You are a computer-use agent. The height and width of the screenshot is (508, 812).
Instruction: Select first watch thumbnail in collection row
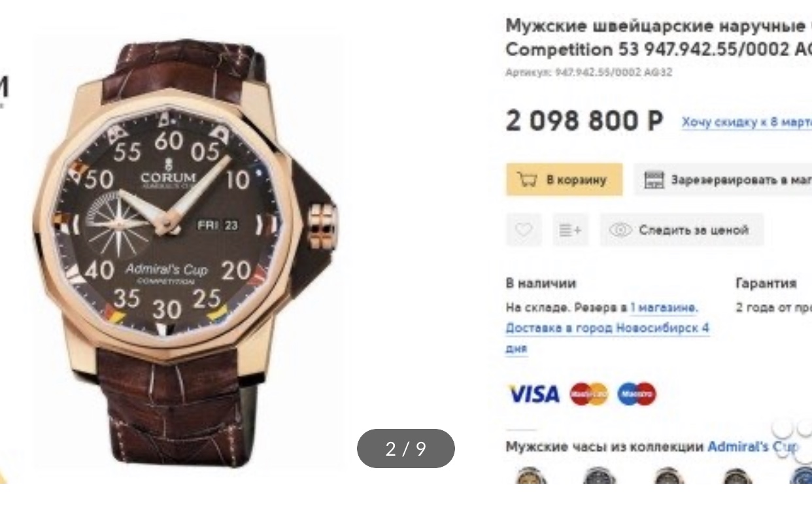tap(530, 476)
